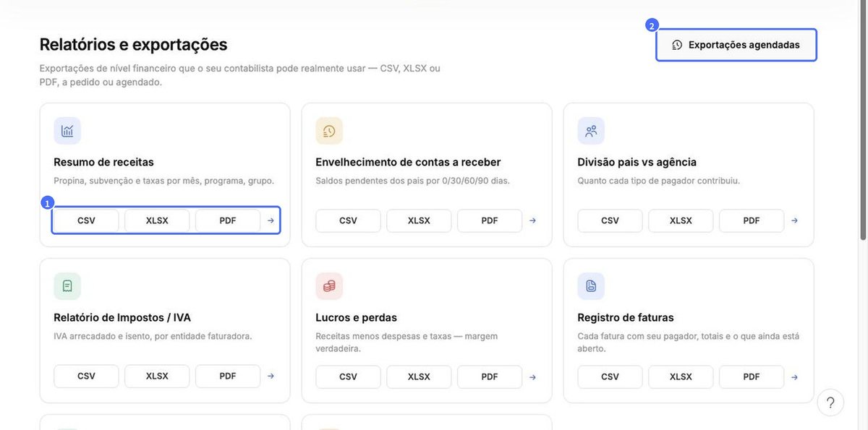Open Relatório de Impostos / IVA arrow
868x430 pixels.
271,376
